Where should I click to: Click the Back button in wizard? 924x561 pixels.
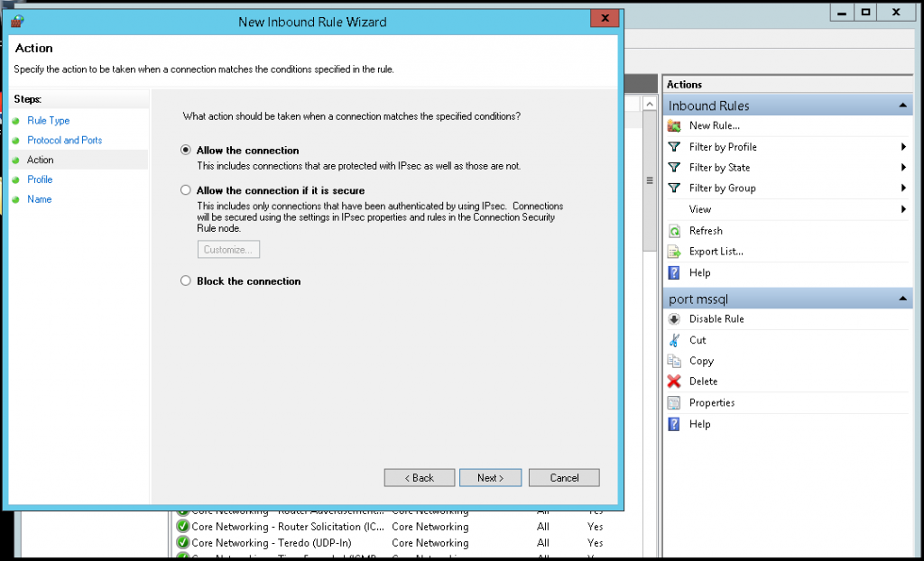tap(419, 478)
